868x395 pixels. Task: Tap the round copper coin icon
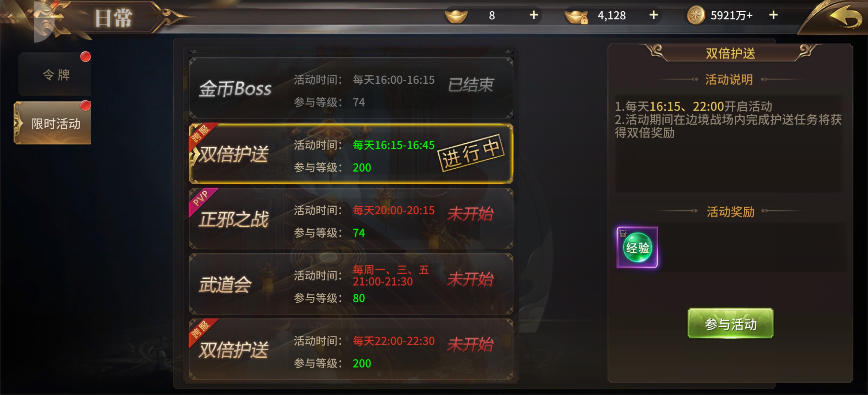click(x=696, y=16)
